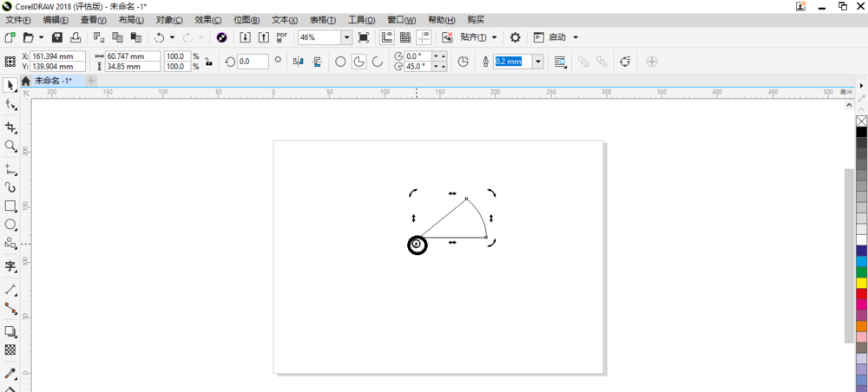
Task: Click the Full-screen preview icon
Action: tap(364, 37)
